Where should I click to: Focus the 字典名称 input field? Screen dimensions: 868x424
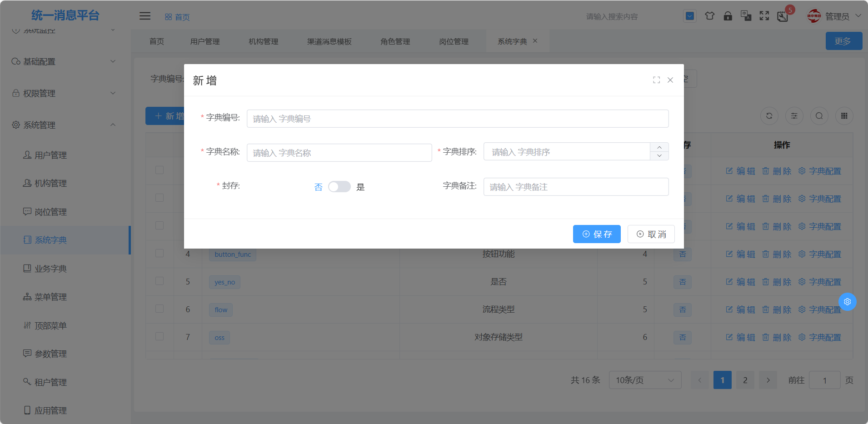pos(339,153)
